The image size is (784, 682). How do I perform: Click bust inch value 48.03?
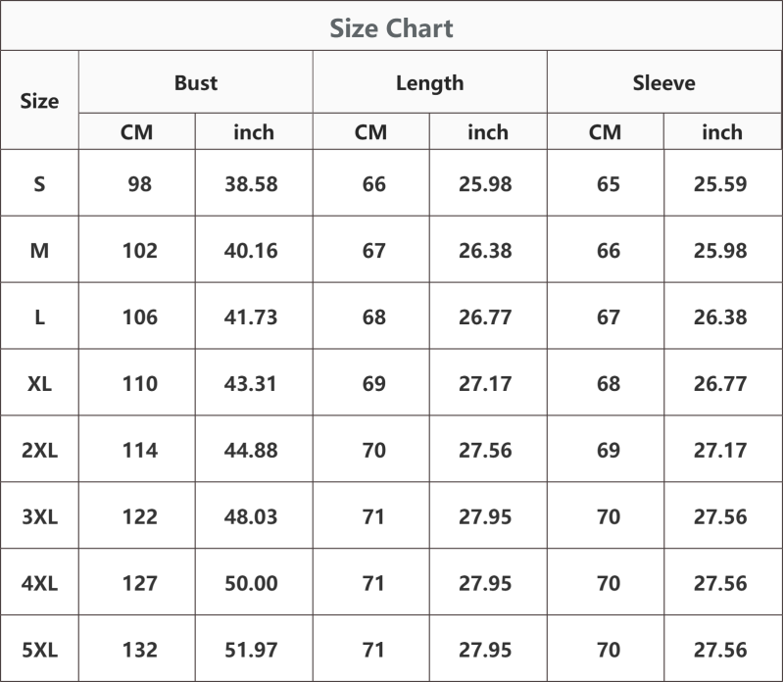point(251,516)
